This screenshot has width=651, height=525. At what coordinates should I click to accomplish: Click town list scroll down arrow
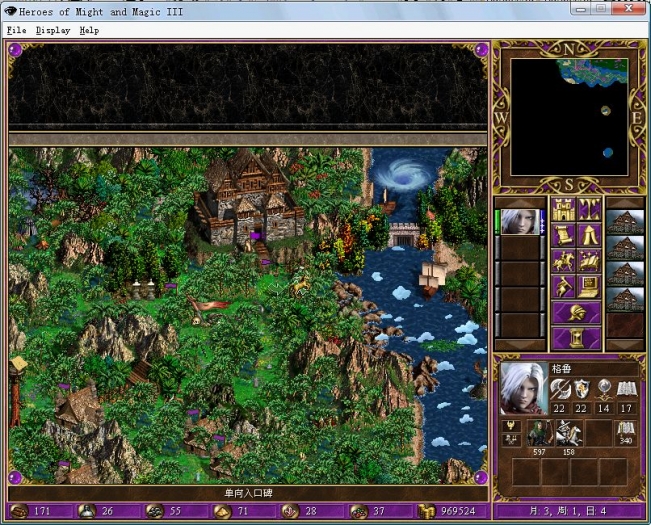click(x=625, y=344)
